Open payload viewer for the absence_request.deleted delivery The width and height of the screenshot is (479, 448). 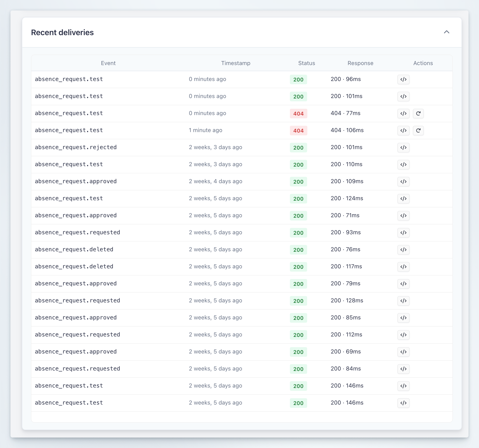(x=403, y=250)
